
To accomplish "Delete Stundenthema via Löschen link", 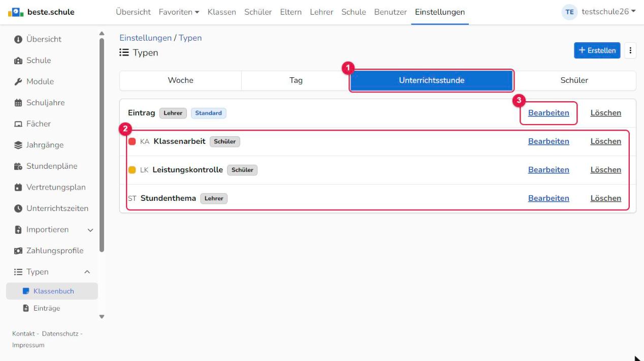I will click(605, 198).
